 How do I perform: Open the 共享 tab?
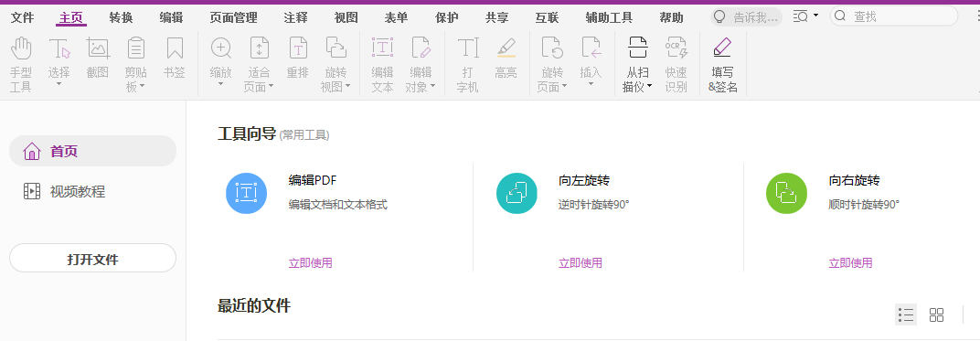497,18
